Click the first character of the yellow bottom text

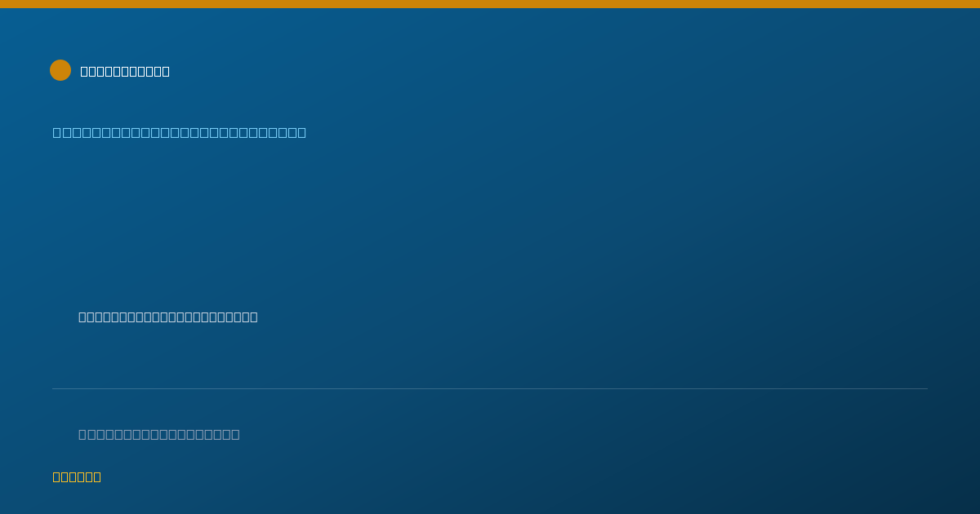57,476
